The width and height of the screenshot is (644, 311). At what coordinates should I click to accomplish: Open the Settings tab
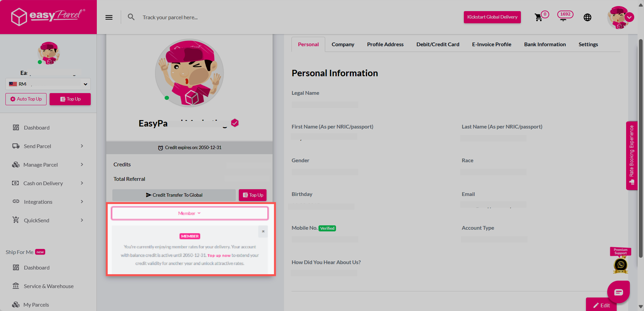pyautogui.click(x=588, y=44)
